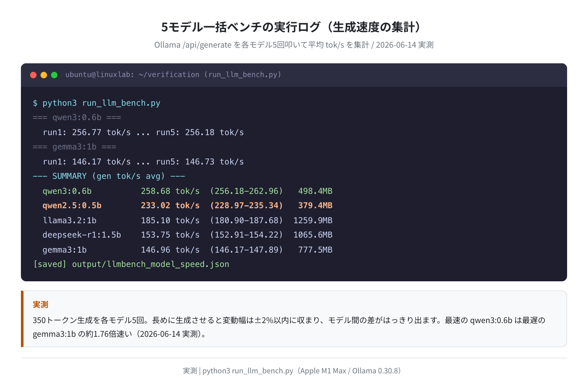Click the range (256.18–262.96)

pos(246,191)
